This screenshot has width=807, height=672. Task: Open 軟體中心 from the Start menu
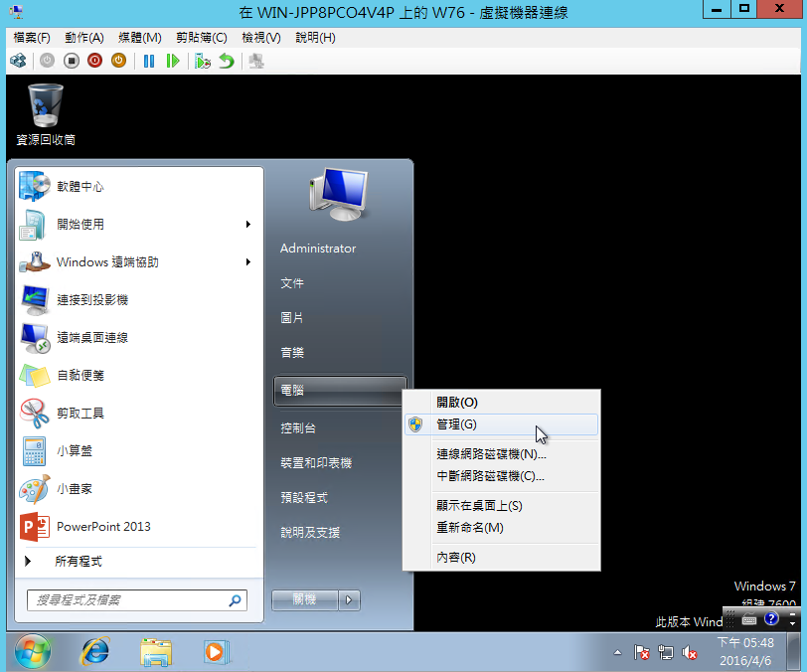point(139,187)
